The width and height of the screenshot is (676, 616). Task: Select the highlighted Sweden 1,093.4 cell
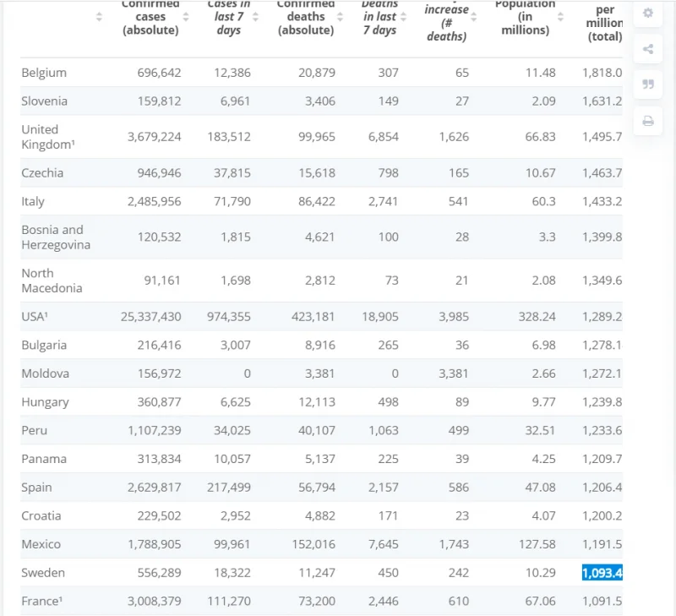point(602,572)
